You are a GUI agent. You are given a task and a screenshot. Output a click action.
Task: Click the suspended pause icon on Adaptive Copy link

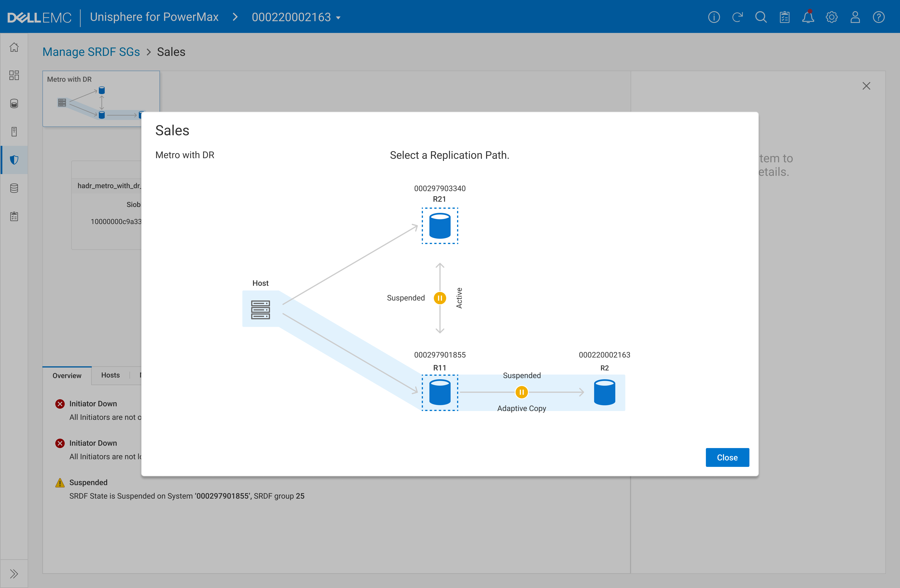(522, 392)
